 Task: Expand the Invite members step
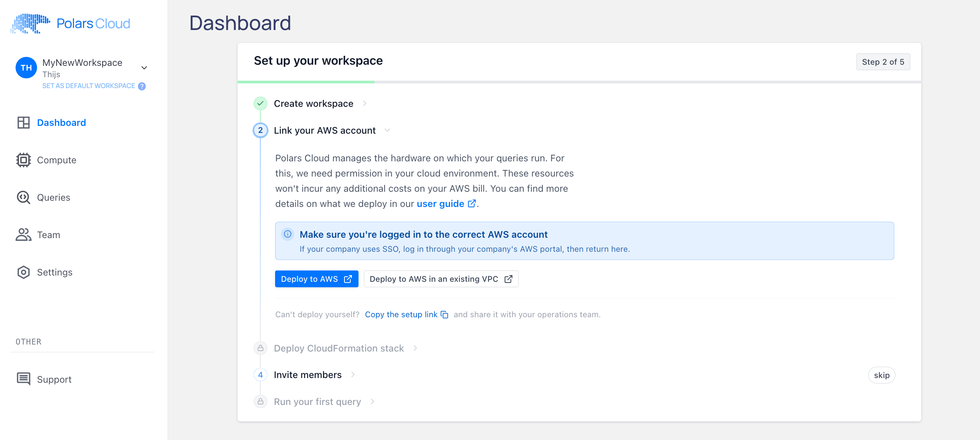coord(353,375)
